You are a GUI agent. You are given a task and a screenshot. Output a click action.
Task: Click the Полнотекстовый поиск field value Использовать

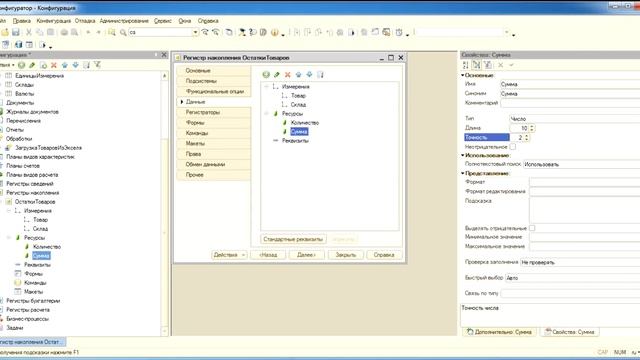581,164
